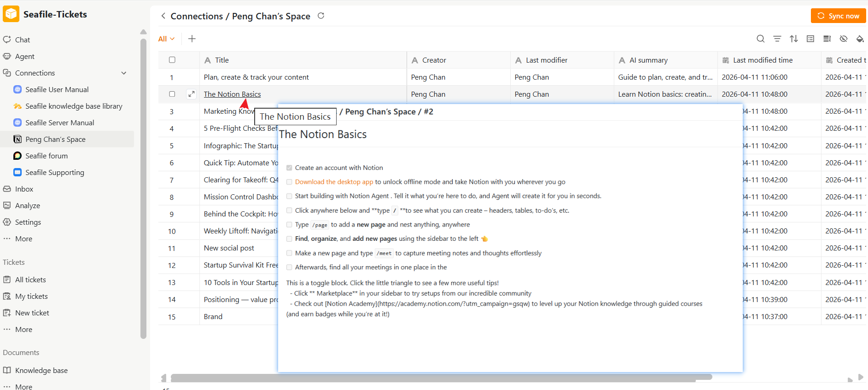Check 'Afterwards, find all your meetings' checkbox
Viewport: 868px width, 390px height.
(289, 268)
